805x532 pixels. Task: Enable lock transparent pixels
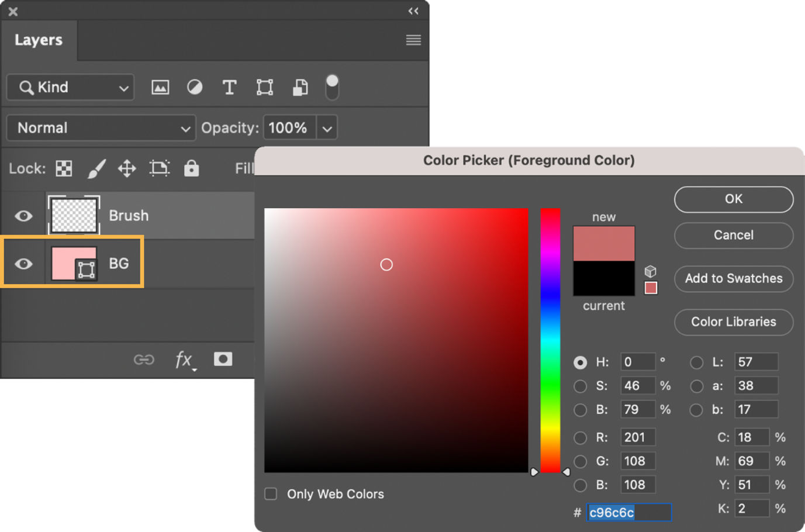click(63, 168)
